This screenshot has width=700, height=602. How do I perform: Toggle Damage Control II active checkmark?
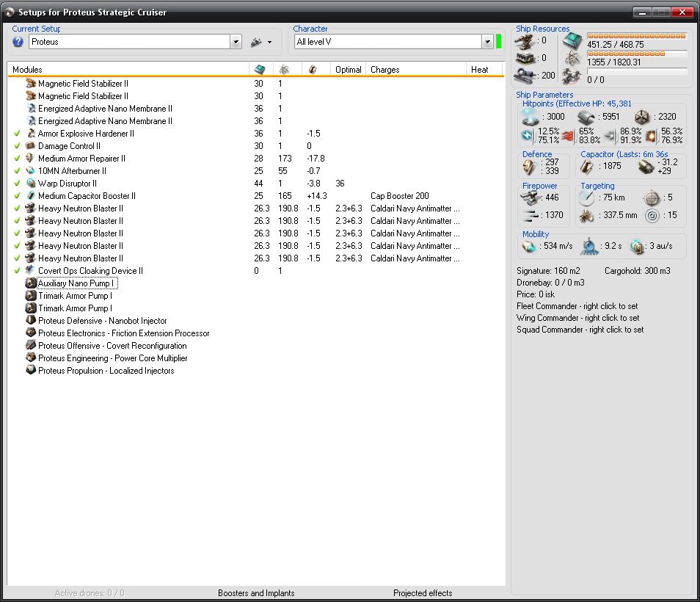(17, 145)
